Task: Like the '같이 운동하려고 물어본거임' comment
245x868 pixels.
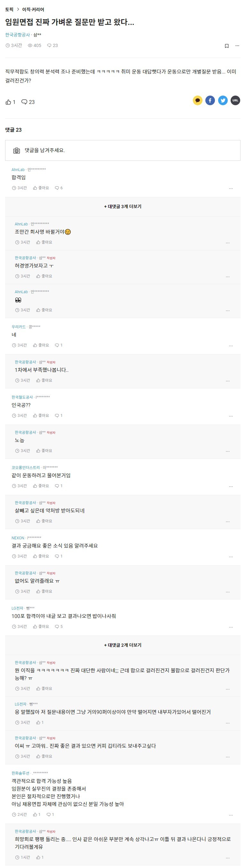Action: coord(41,486)
